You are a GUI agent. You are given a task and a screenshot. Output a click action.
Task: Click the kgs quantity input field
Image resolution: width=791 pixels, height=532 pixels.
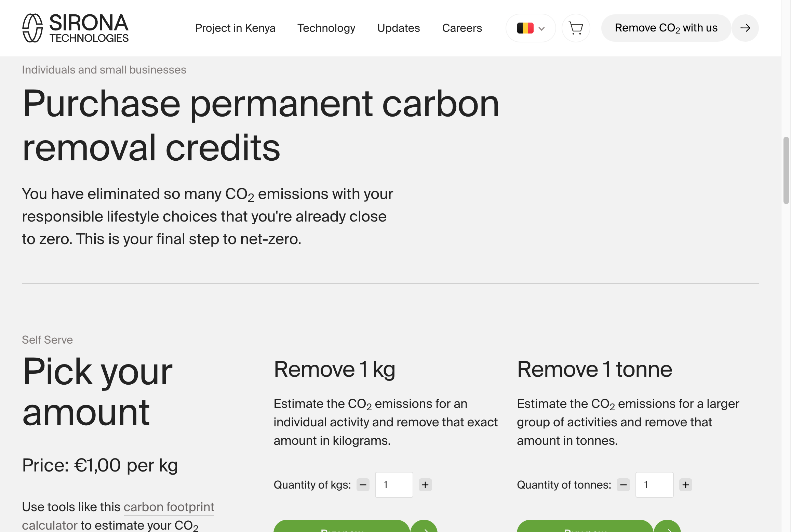394,485
